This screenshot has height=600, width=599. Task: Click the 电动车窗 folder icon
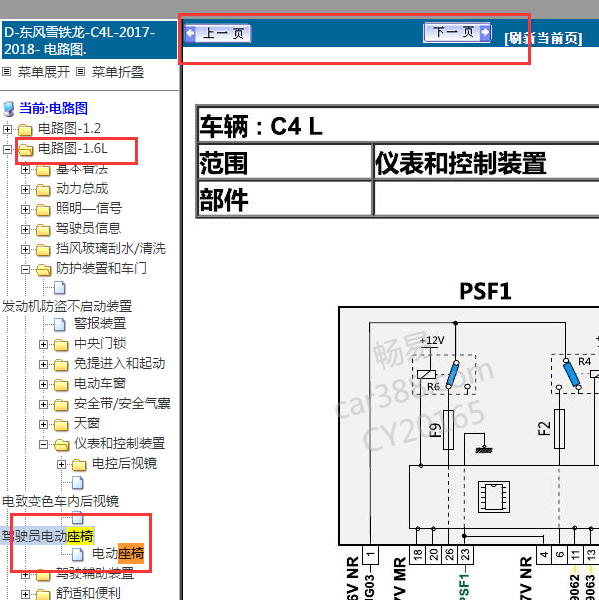[x=61, y=384]
